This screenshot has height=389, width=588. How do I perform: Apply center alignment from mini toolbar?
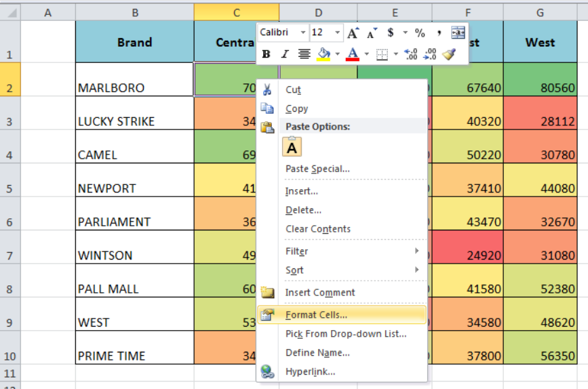pyautogui.click(x=304, y=54)
